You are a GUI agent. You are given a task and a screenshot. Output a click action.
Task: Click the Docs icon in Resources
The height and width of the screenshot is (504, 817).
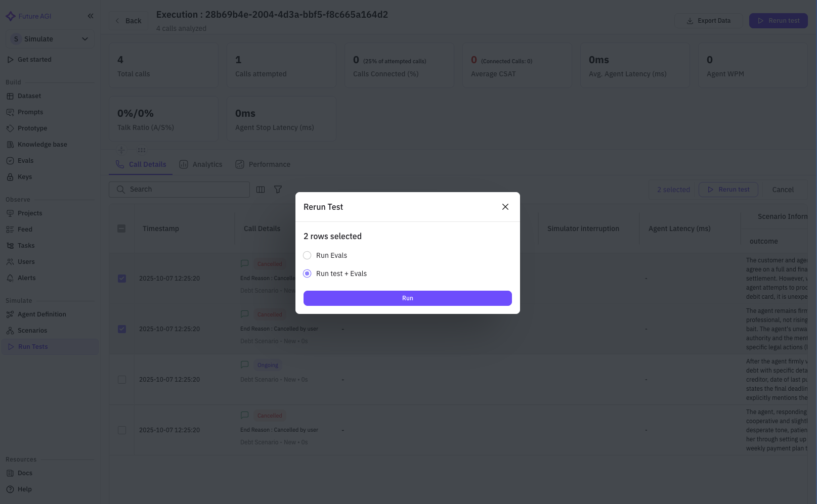click(x=10, y=473)
